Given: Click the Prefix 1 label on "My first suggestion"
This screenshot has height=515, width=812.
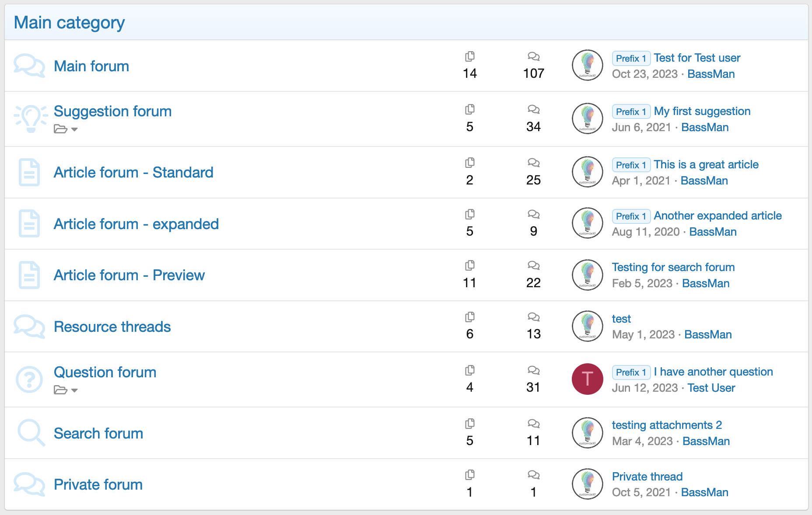Looking at the screenshot, I should point(631,111).
